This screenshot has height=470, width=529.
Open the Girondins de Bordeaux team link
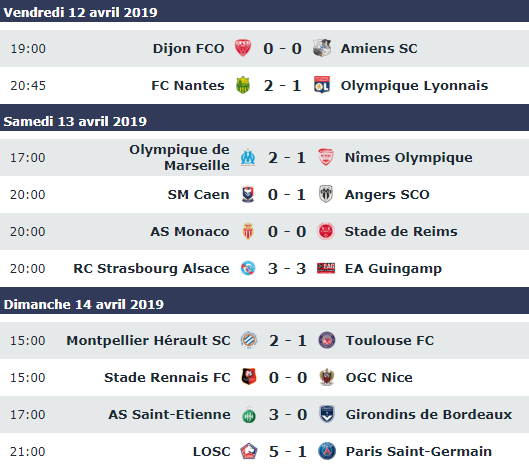tap(429, 414)
